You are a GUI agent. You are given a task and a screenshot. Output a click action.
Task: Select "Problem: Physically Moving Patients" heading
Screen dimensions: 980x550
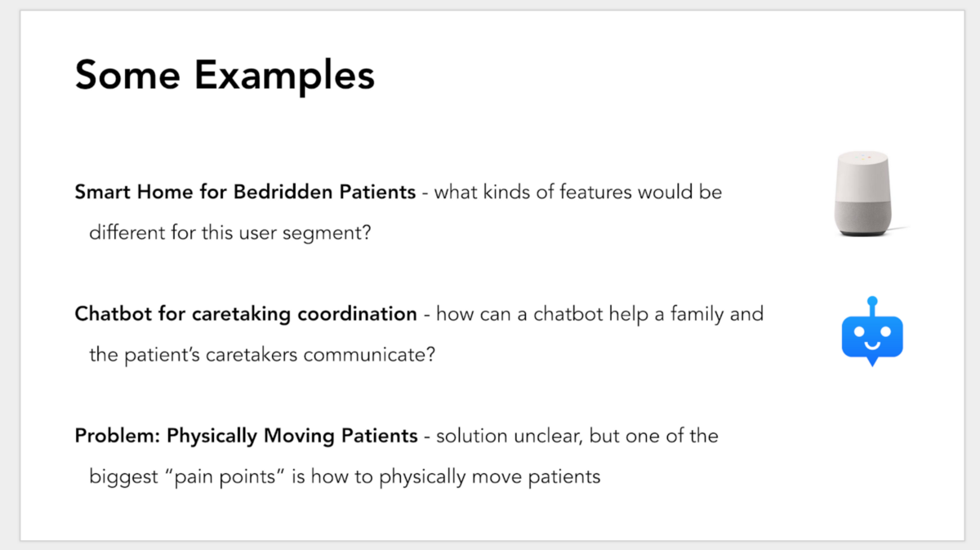click(x=246, y=436)
